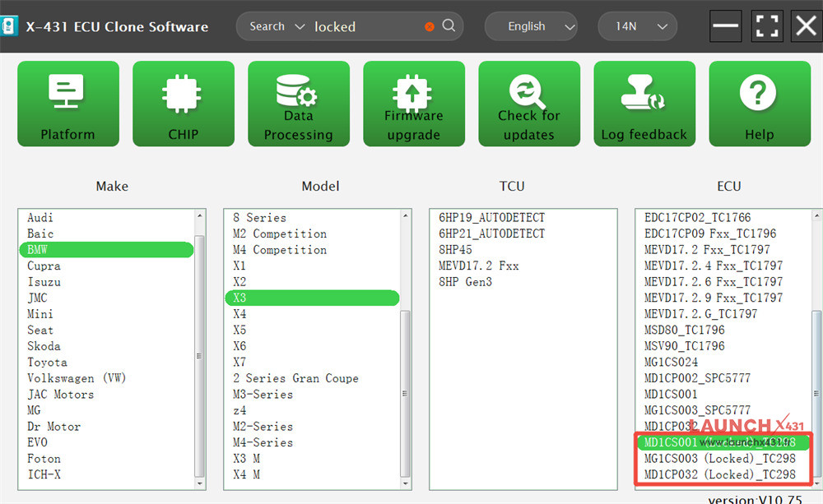Click the X-431 app logo icon
The width and height of the screenshot is (823, 504).
(8, 26)
